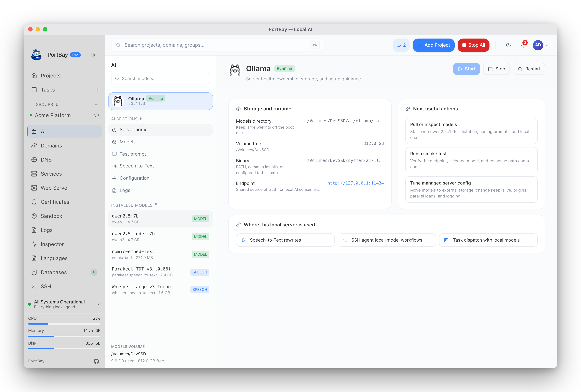Screen dimensions: 581x392
Task: Open Logs under AI sections
Action: coord(160,190)
